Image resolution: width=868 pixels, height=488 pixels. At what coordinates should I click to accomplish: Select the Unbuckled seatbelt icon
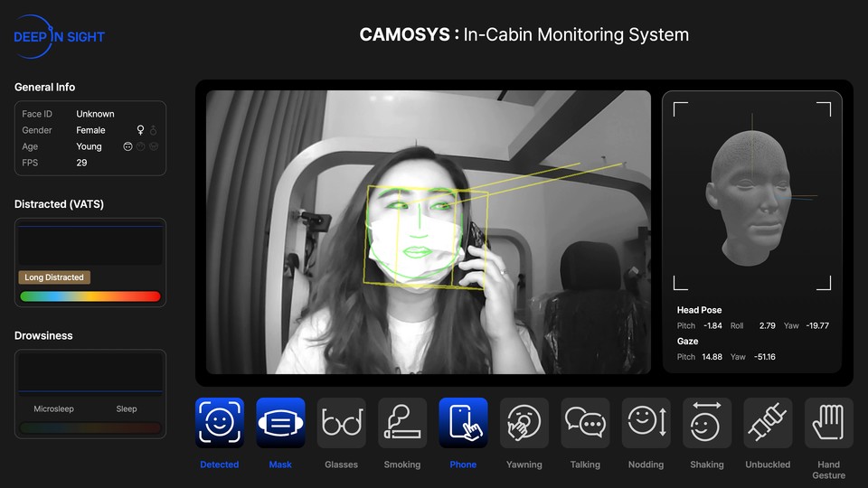click(x=768, y=423)
